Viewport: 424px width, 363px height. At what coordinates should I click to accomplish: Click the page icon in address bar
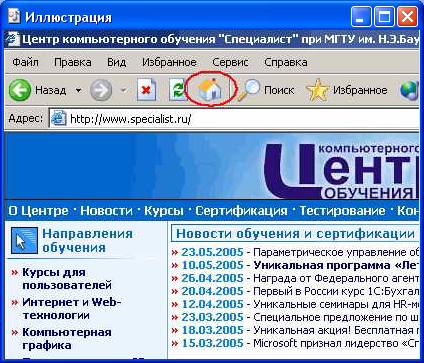pos(58,118)
